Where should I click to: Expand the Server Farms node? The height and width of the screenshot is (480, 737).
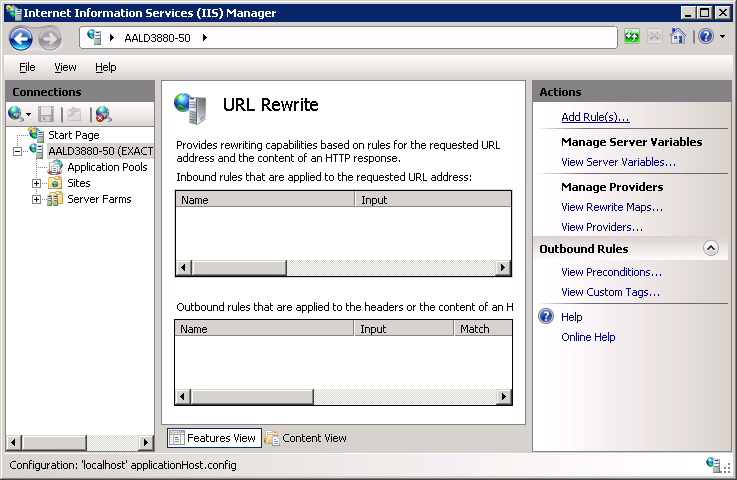36,199
